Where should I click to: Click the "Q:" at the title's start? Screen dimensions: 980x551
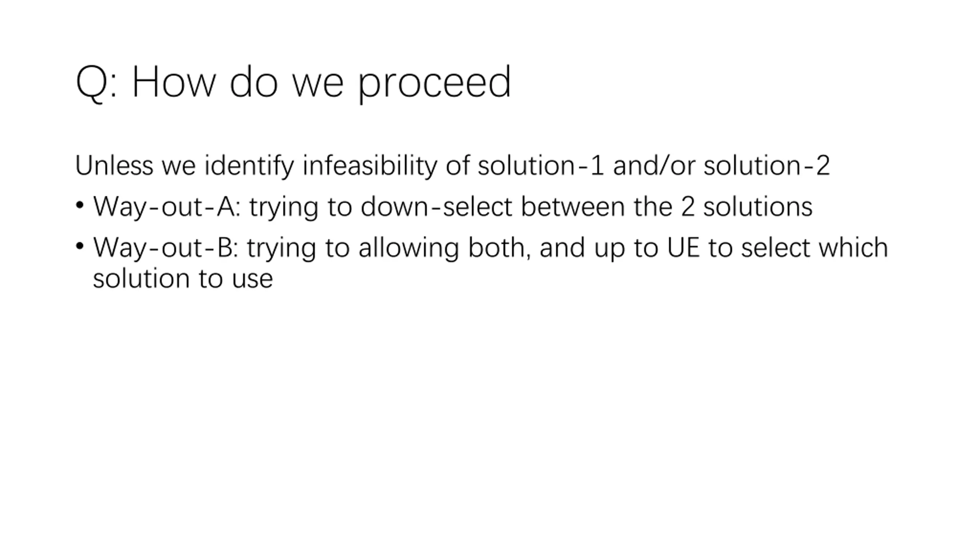click(96, 84)
